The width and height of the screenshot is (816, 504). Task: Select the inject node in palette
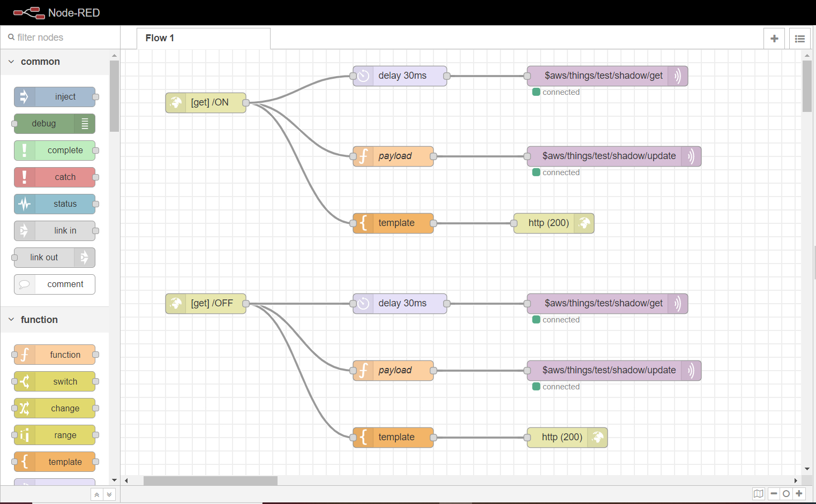pyautogui.click(x=54, y=97)
